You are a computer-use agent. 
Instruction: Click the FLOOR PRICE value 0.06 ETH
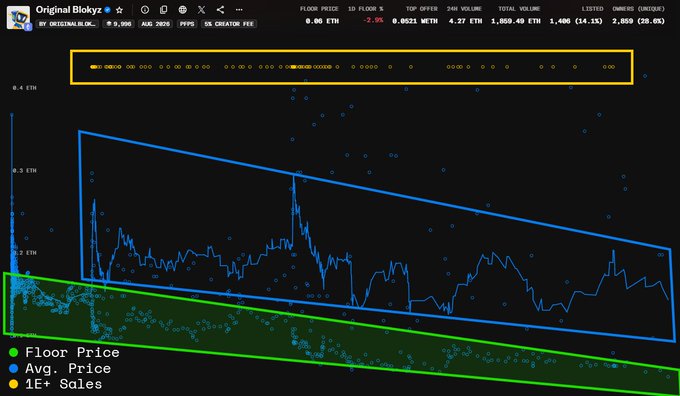pos(322,21)
